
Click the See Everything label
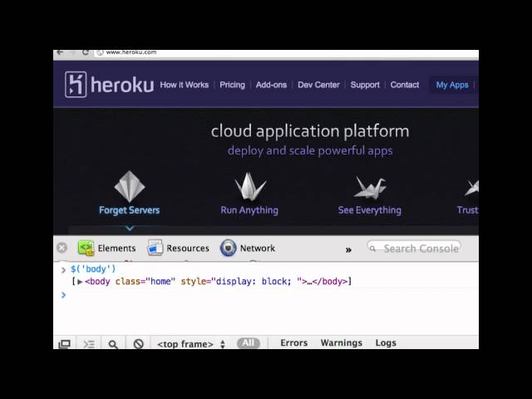click(369, 210)
